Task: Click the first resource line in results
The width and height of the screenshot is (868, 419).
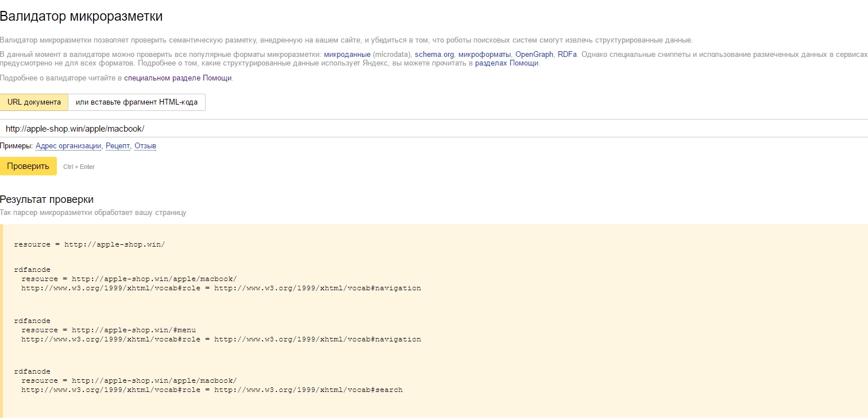Action: point(89,244)
